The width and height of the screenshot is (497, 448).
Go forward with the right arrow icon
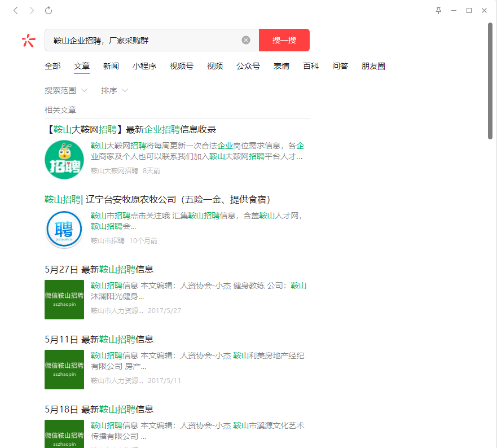pyautogui.click(x=32, y=11)
